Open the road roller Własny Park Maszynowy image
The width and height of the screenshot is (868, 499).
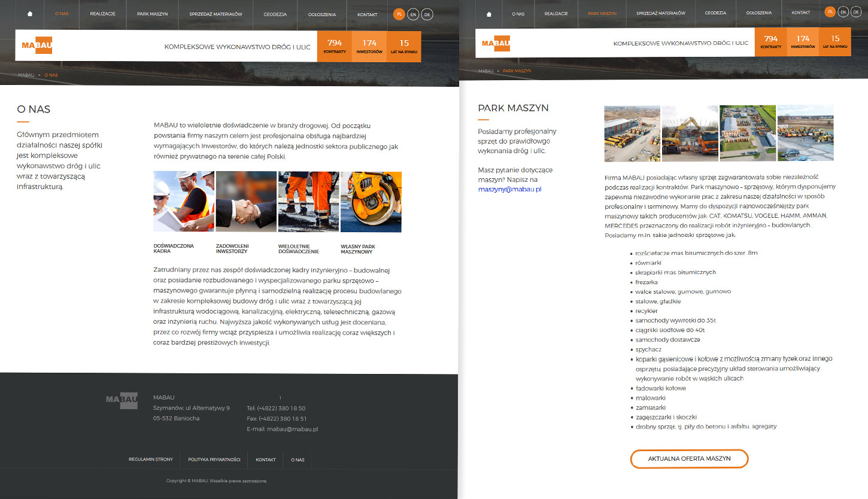[371, 202]
